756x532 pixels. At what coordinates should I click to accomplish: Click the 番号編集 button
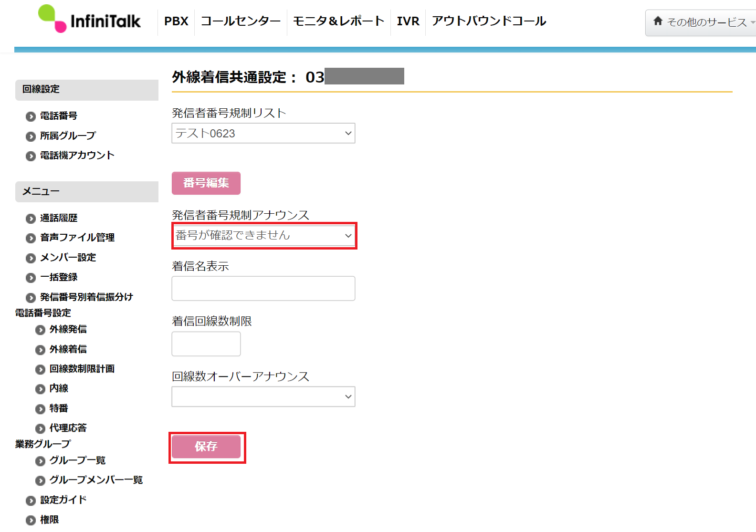tap(206, 183)
